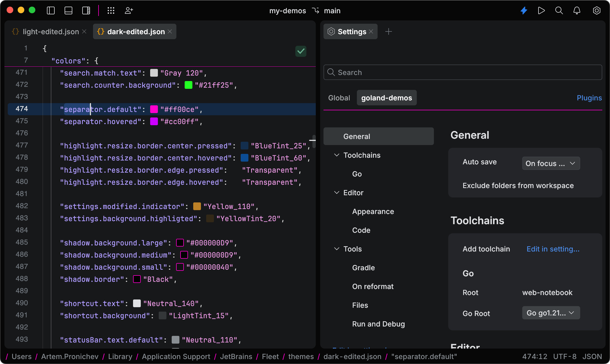Click the Edit in settings link
Viewport: 610px width, 364px height.
click(553, 249)
